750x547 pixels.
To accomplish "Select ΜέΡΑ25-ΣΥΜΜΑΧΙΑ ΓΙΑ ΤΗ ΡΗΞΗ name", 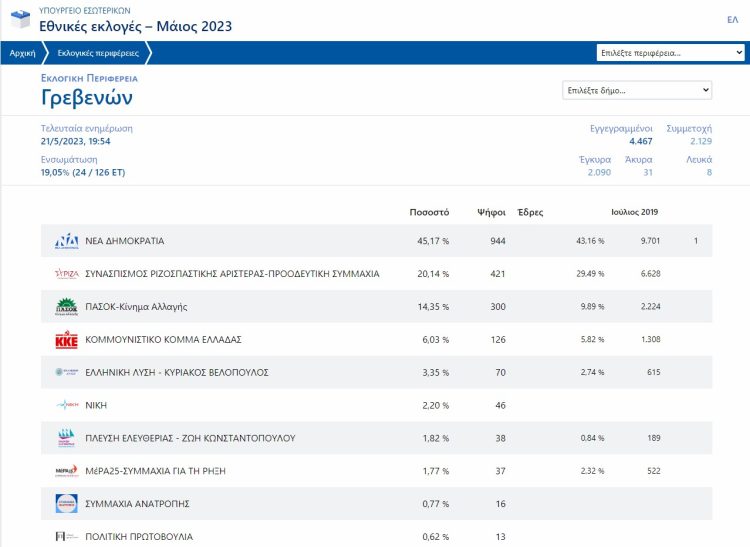I will pyautogui.click(x=155, y=471).
